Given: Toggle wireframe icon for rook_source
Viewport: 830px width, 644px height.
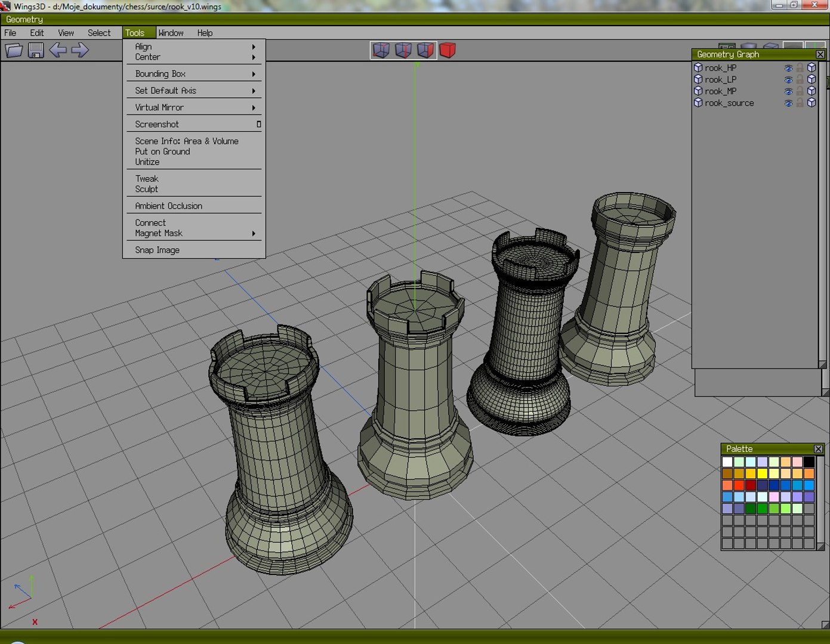Looking at the screenshot, I should tap(812, 103).
